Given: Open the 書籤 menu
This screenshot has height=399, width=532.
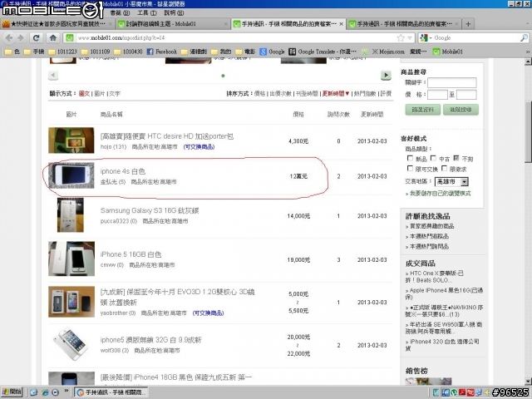Looking at the screenshot, I should pos(120,12).
